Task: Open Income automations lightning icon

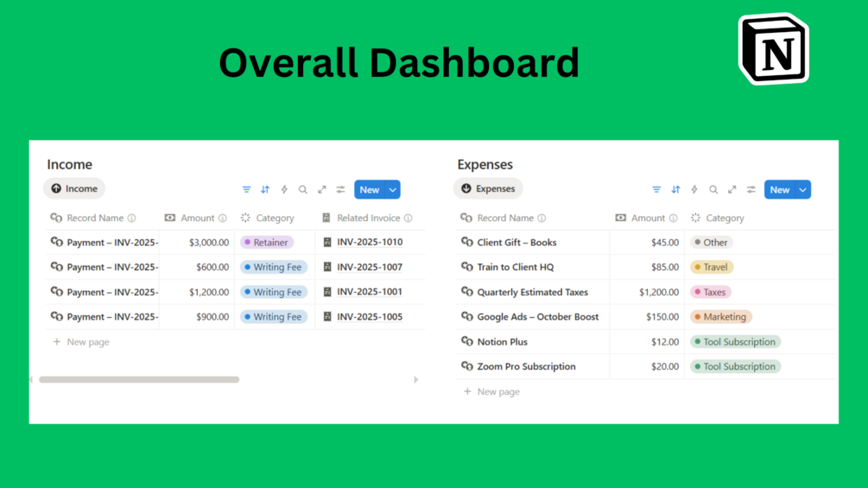Action: click(284, 190)
